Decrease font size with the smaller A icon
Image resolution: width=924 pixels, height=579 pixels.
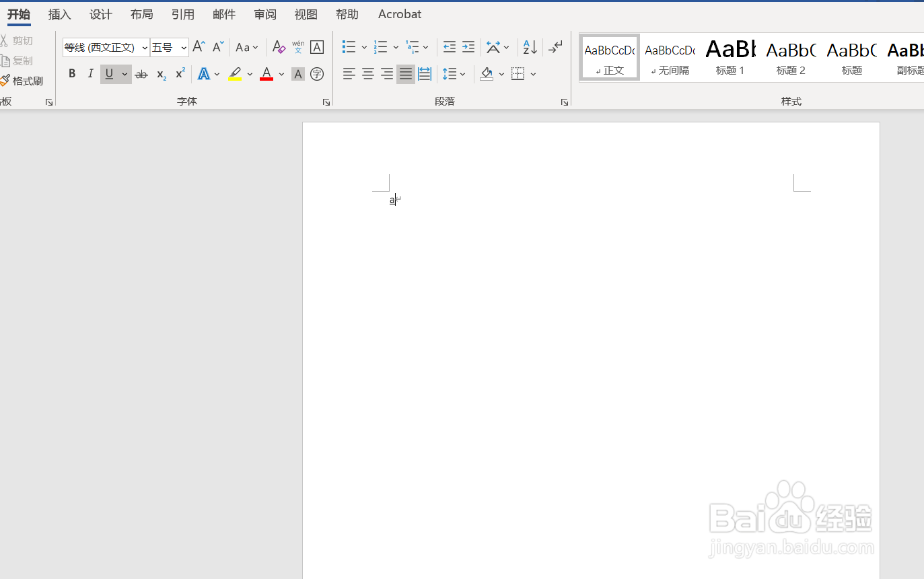pyautogui.click(x=218, y=47)
